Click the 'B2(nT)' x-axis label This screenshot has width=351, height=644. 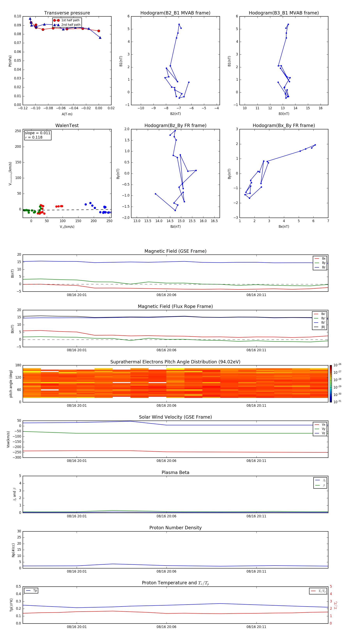175,114
